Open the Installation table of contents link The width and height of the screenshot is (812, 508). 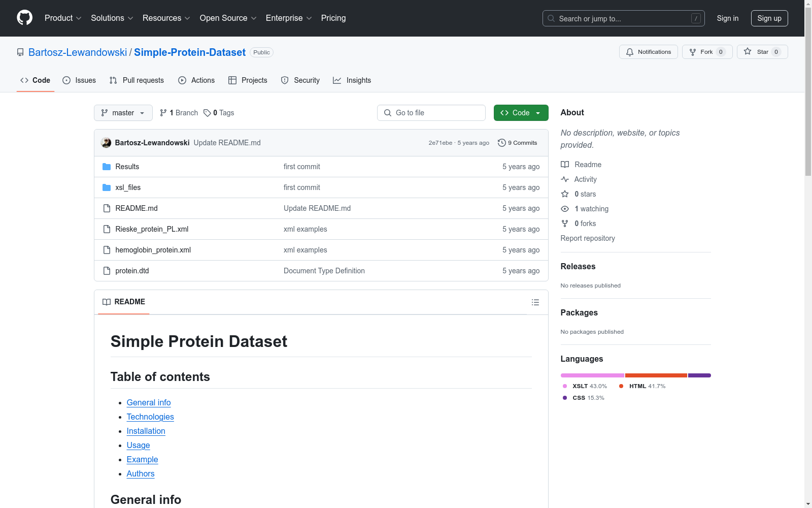146,431
